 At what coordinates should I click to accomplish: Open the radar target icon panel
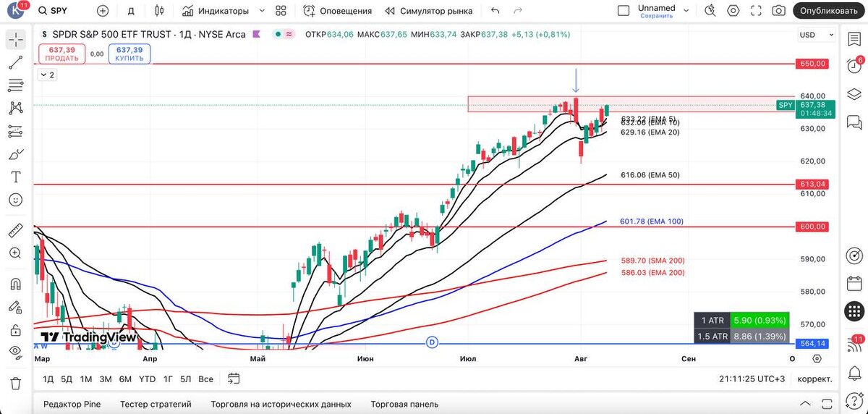(x=854, y=256)
